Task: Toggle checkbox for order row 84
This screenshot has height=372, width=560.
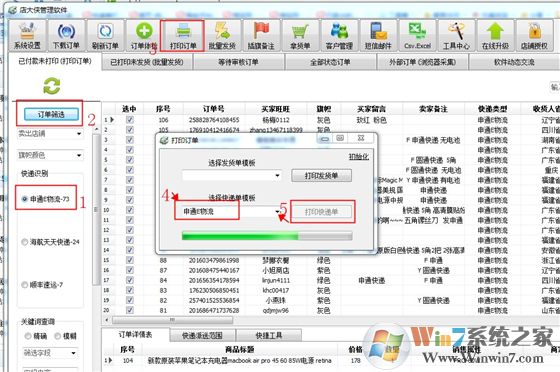Action: point(130,280)
